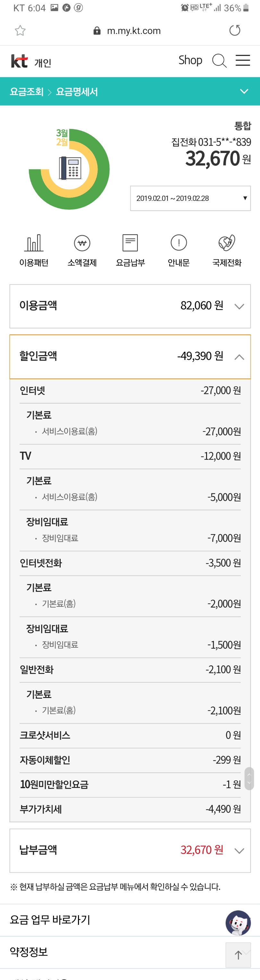This screenshot has width=260, height=980.
Task: Click the search magnifier icon
Action: click(x=219, y=61)
